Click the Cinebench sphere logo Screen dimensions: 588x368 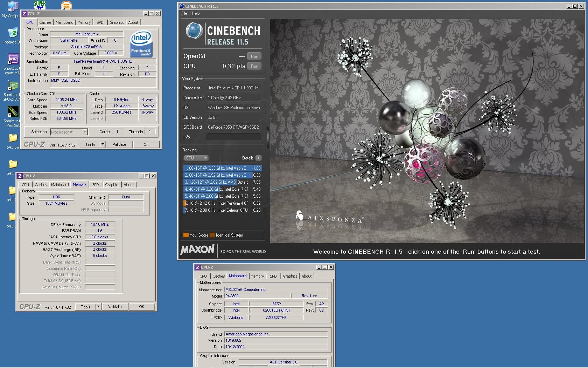pyautogui.click(x=194, y=31)
